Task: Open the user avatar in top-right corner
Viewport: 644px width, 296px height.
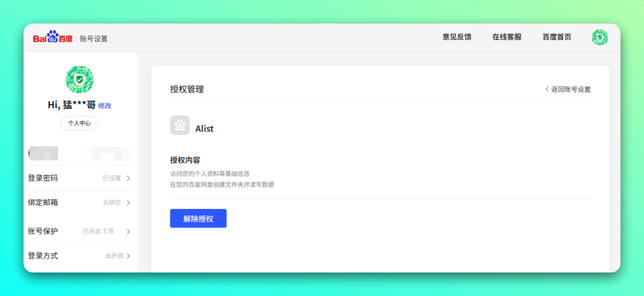Action: 600,38
